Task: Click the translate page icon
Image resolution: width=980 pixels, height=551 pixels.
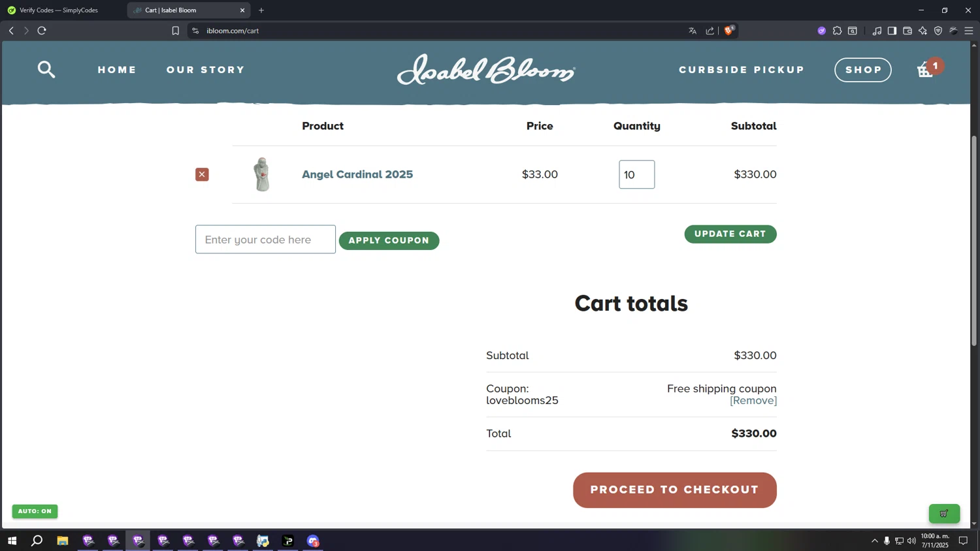Action: click(693, 31)
